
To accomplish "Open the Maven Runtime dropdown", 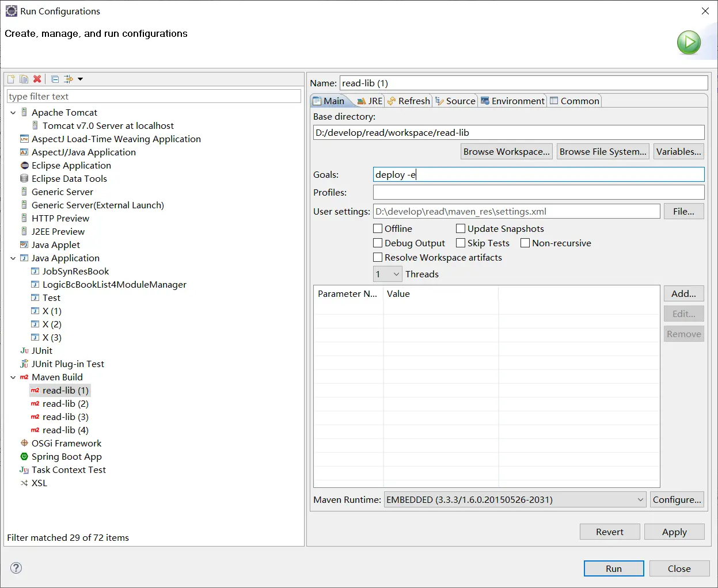I will tap(515, 499).
